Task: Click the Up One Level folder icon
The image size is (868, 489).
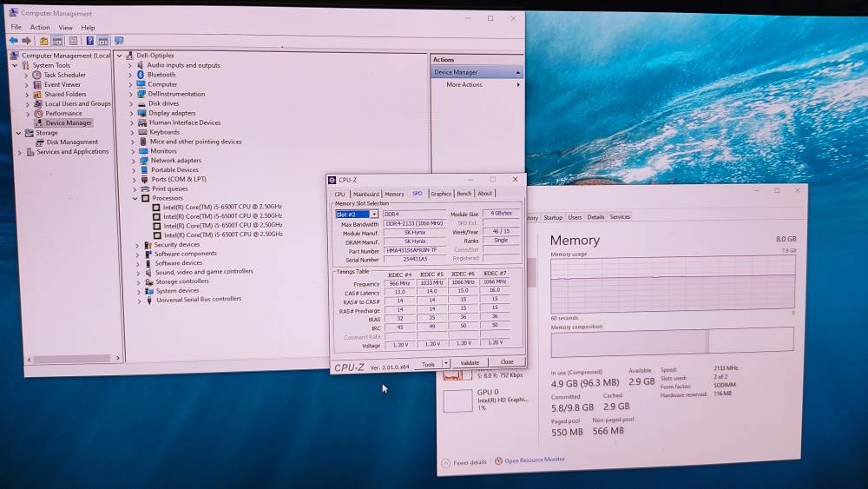Action: click(43, 41)
